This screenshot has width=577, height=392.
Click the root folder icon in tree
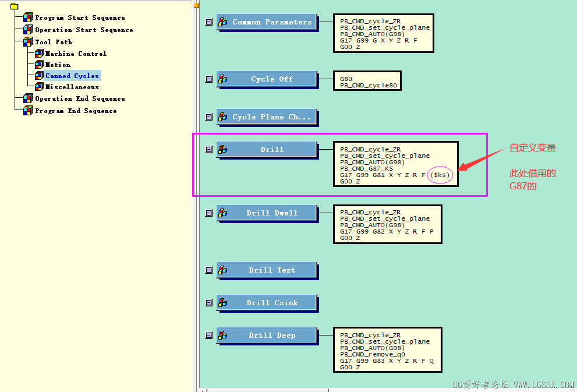pyautogui.click(x=15, y=6)
